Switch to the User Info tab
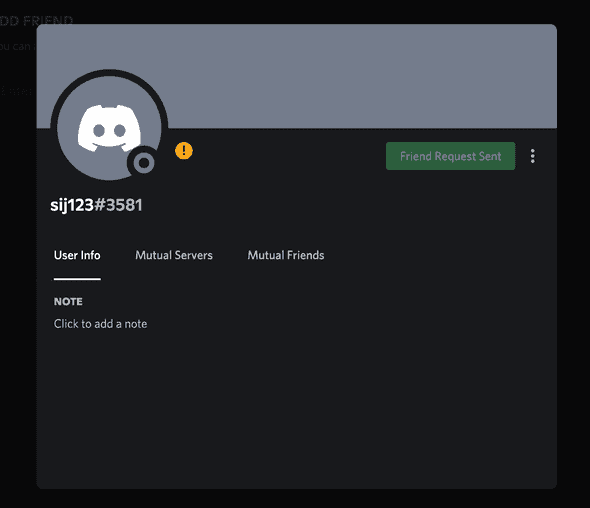 77,256
